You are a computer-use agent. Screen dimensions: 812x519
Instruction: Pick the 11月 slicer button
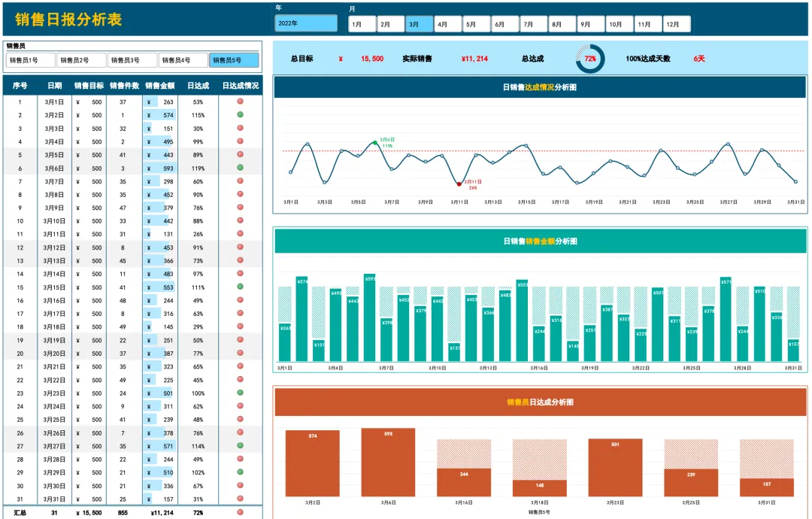coord(648,24)
